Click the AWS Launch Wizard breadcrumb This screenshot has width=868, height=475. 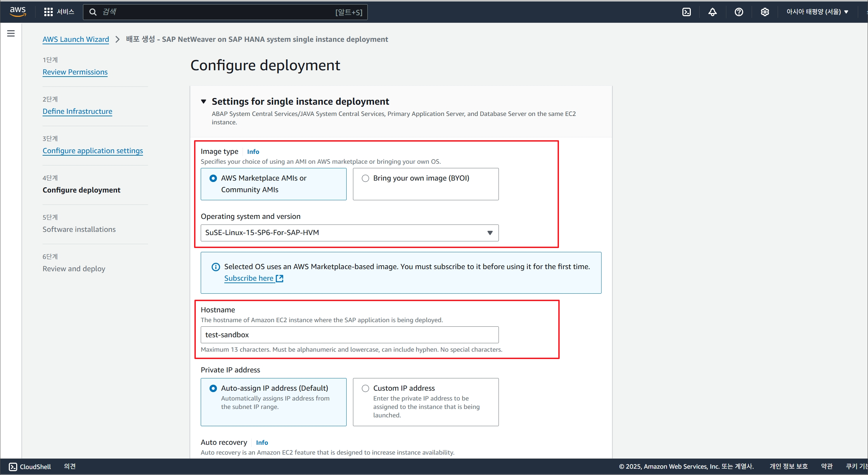pos(76,39)
